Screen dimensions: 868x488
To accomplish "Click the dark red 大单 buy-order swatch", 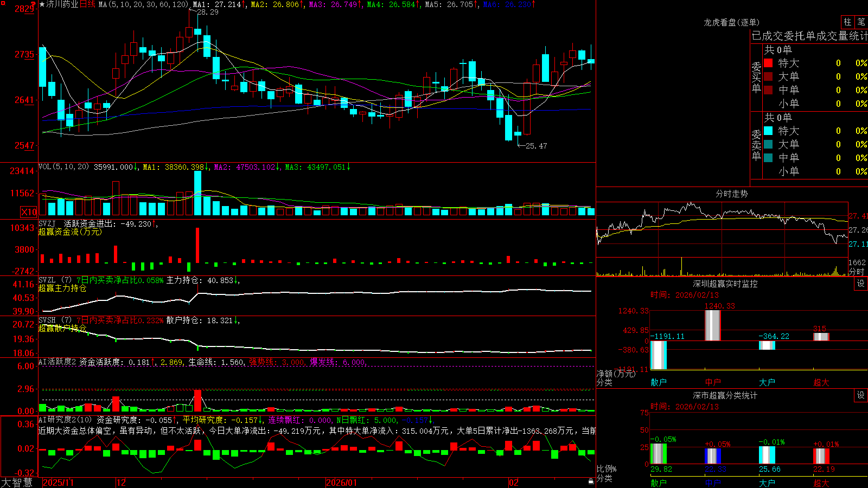I will [x=768, y=76].
